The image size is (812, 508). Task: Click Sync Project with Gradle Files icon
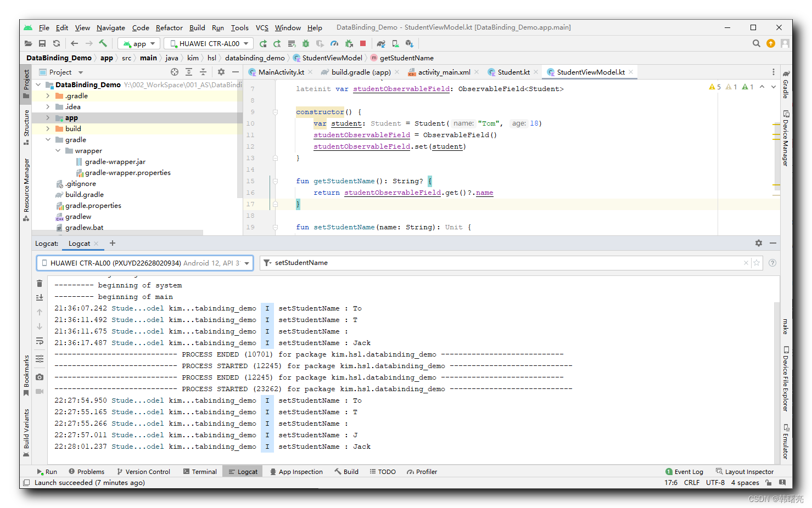click(381, 43)
